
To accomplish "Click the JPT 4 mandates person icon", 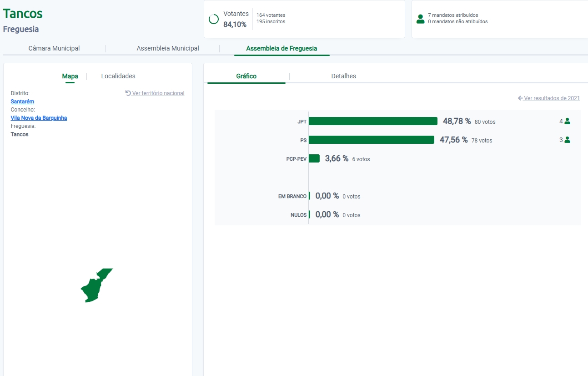I will (x=567, y=122).
